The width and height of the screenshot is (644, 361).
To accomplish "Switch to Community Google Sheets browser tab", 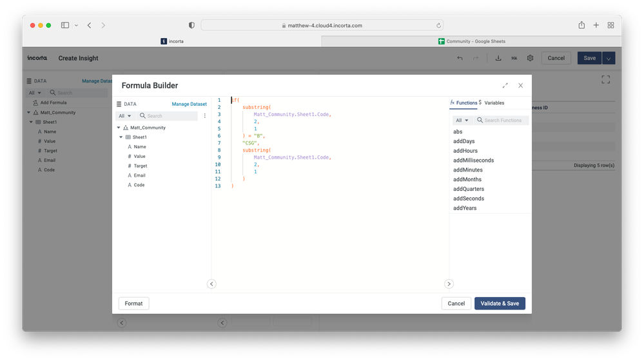I will coord(471,41).
